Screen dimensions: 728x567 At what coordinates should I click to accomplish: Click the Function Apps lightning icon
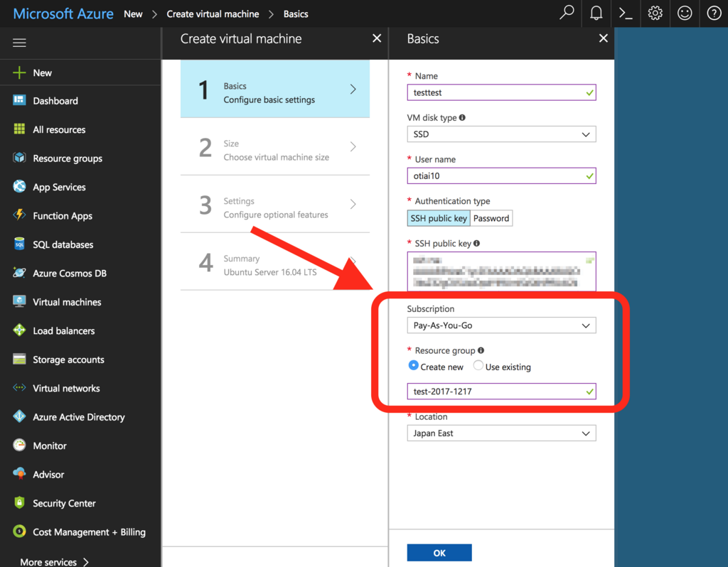19,215
